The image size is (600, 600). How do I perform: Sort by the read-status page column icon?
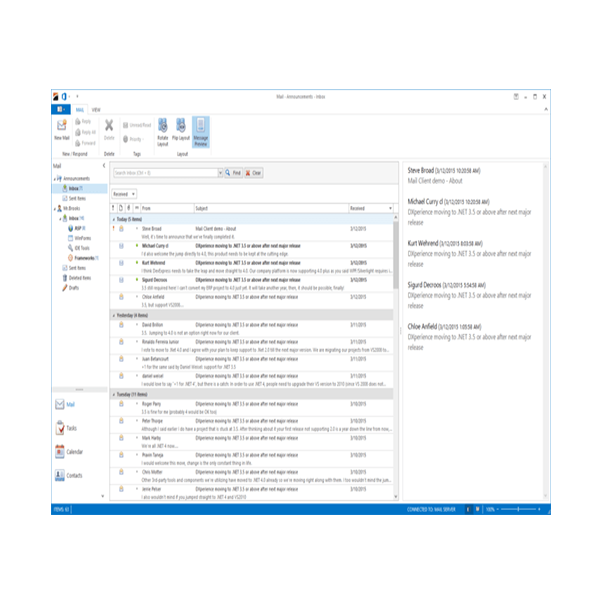(x=121, y=208)
